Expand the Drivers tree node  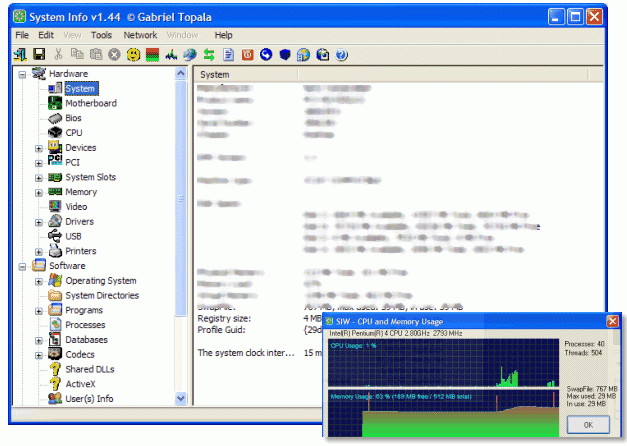tap(39, 222)
